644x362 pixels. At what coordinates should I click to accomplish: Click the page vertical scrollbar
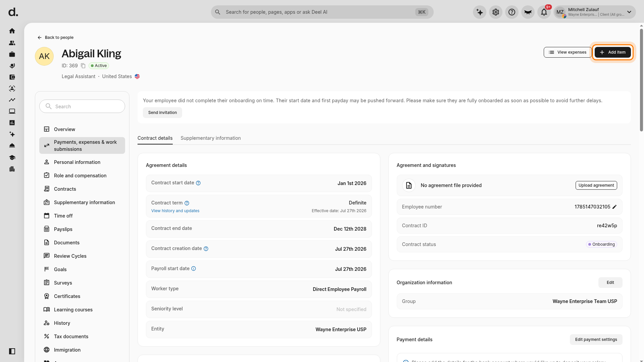tap(641, 80)
